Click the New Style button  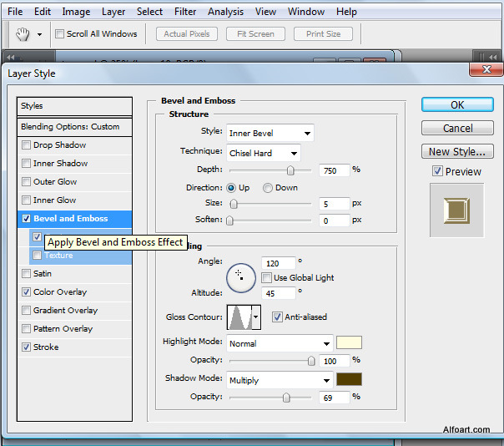(x=457, y=152)
